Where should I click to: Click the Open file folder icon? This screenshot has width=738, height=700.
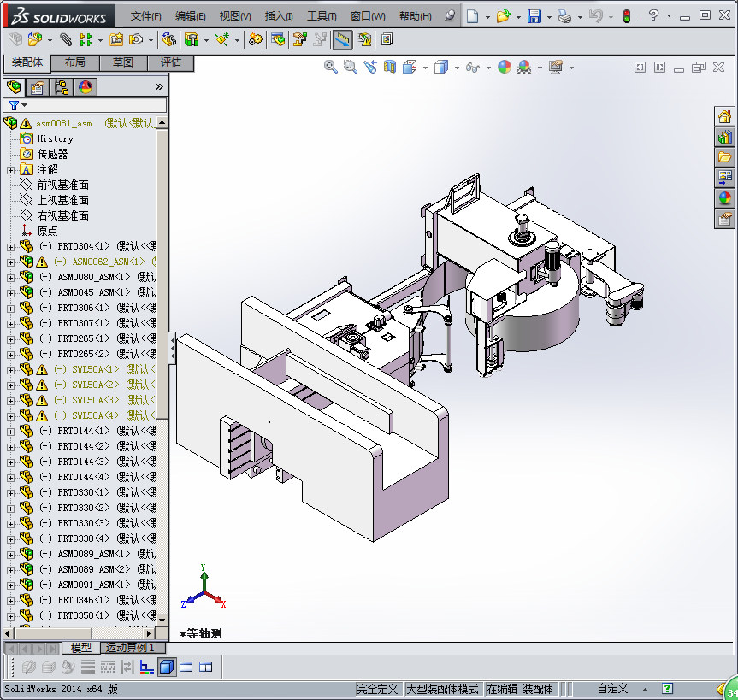pos(503,16)
